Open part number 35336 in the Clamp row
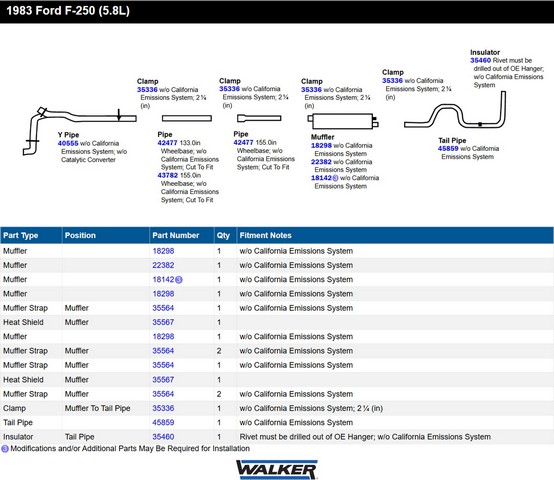Viewport: 554px width, 480px height. 163,408
